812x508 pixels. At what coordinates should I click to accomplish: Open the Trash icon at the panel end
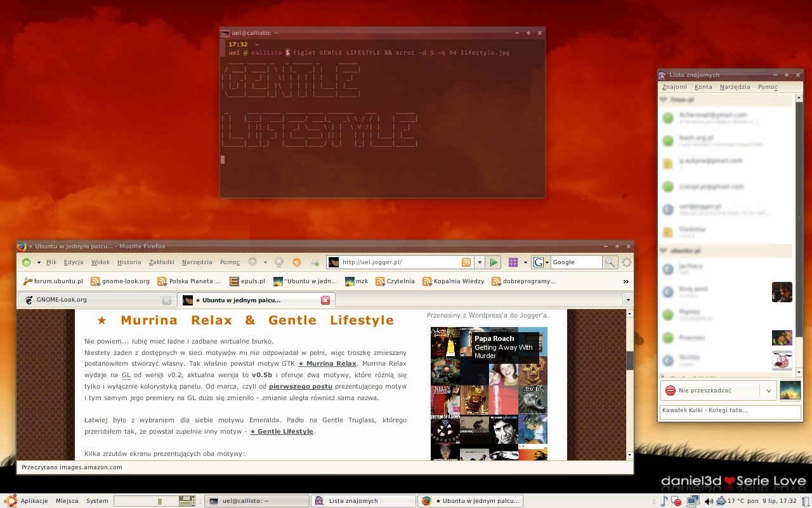click(x=806, y=501)
